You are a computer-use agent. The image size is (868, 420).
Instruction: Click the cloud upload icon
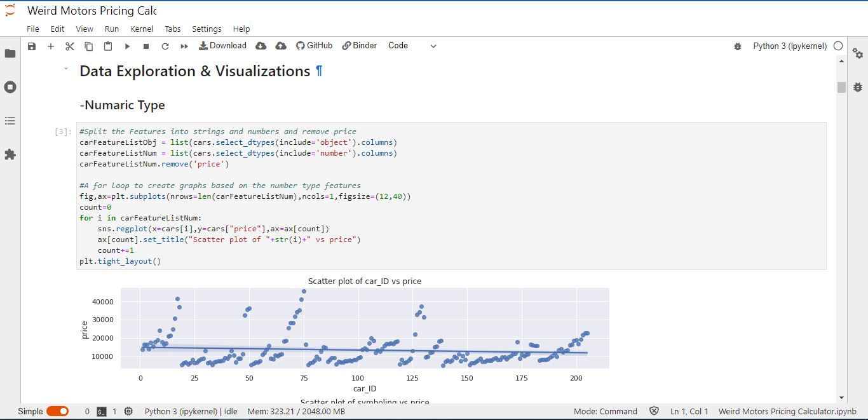[280, 45]
